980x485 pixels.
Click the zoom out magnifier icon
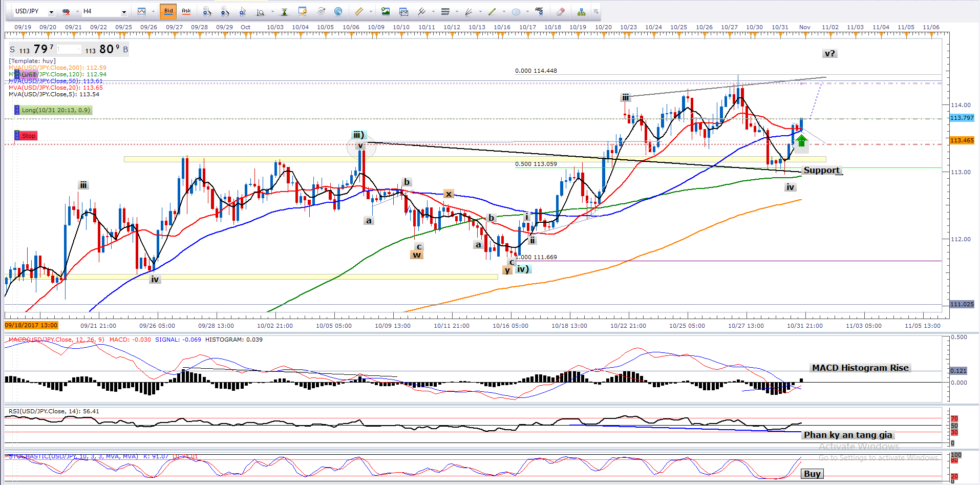225,11
